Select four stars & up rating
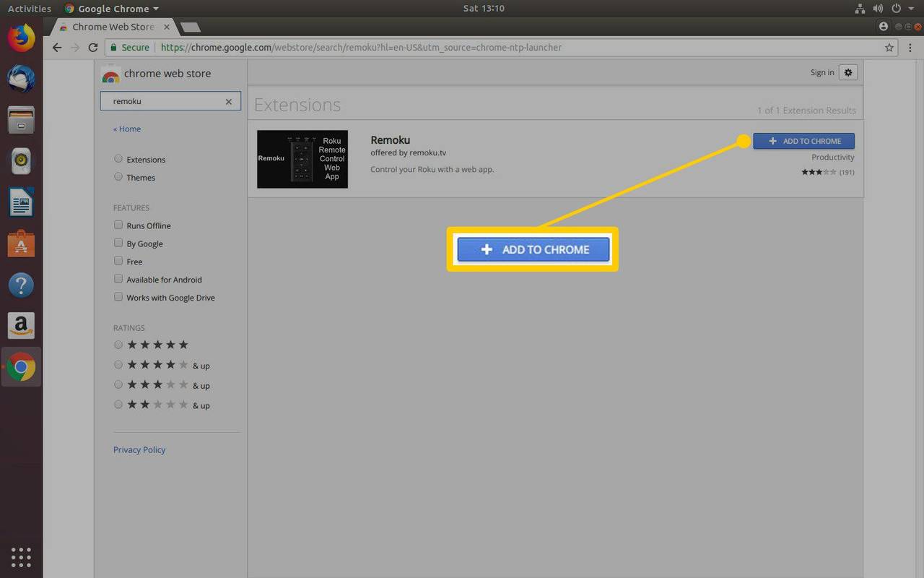The image size is (924, 578). (118, 365)
